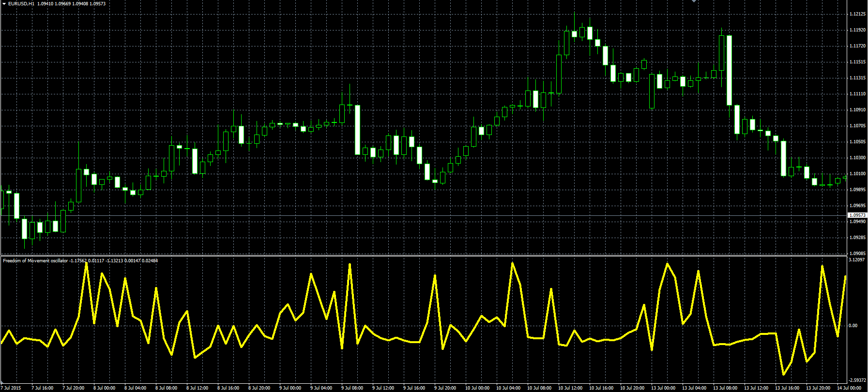
Task: Click the 13 Jul 04:00 time label
Action: [x=695, y=388]
